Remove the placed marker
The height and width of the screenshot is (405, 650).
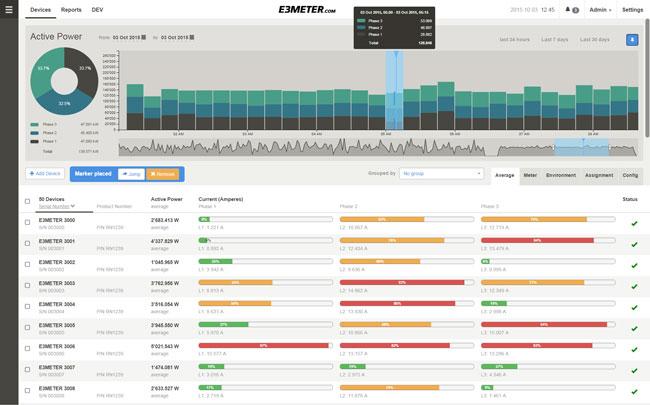(162, 174)
